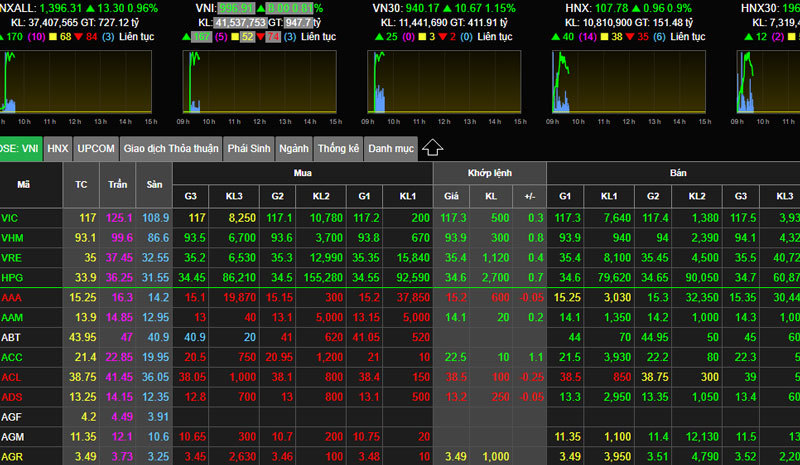The height and width of the screenshot is (465, 800).
Task: Expand the Ngành tab menu
Action: tap(295, 148)
